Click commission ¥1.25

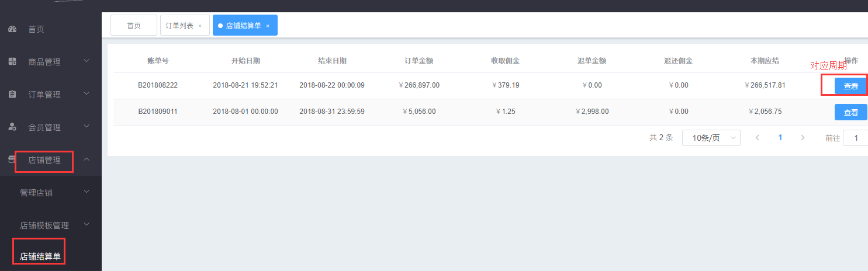click(506, 112)
